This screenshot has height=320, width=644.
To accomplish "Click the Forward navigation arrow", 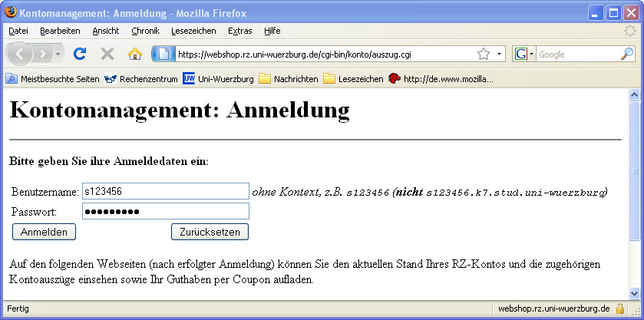I will (x=43, y=54).
